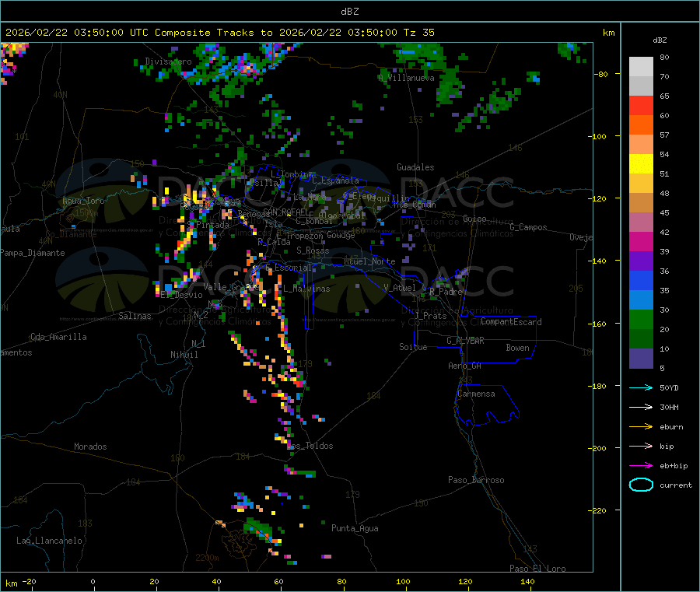Select the slate 5-10 dBZ swatch
700x592 pixels.
coord(641,359)
